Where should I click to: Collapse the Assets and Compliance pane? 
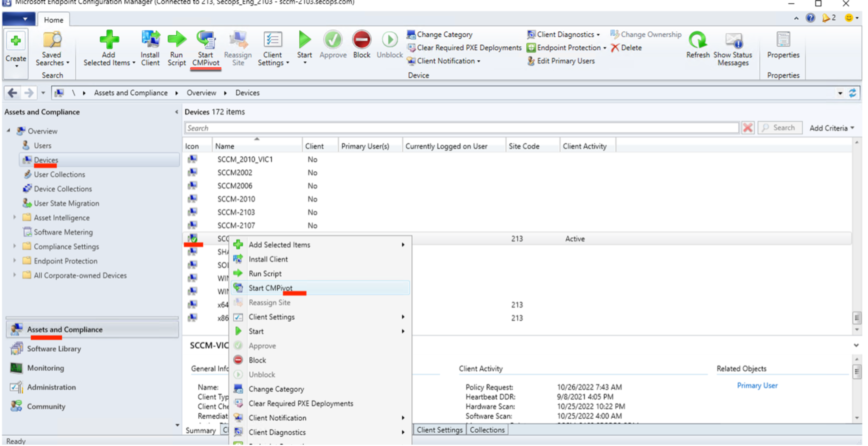coord(176,112)
